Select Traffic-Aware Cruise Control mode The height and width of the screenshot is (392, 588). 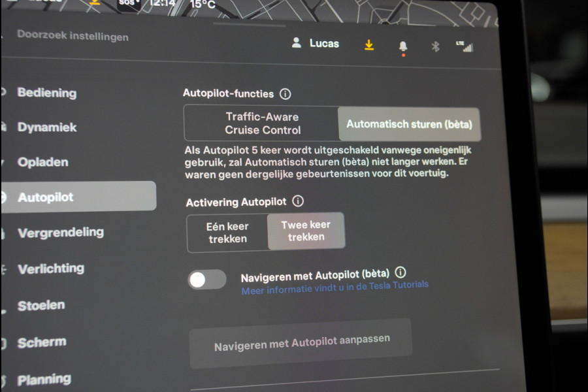point(260,122)
